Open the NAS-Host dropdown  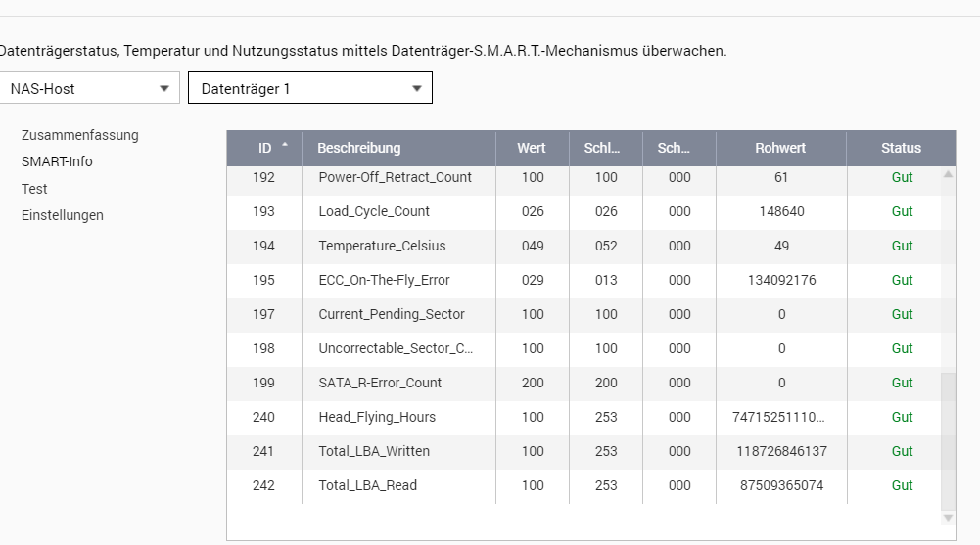(x=89, y=88)
